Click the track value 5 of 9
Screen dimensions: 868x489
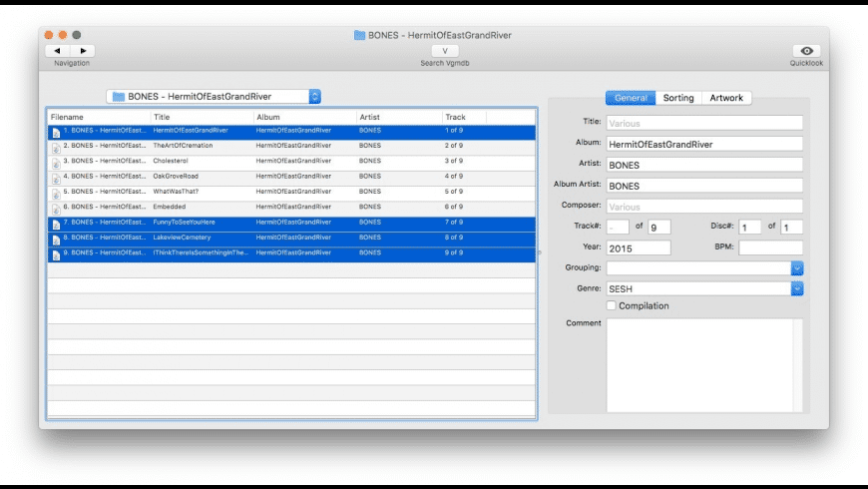point(454,192)
